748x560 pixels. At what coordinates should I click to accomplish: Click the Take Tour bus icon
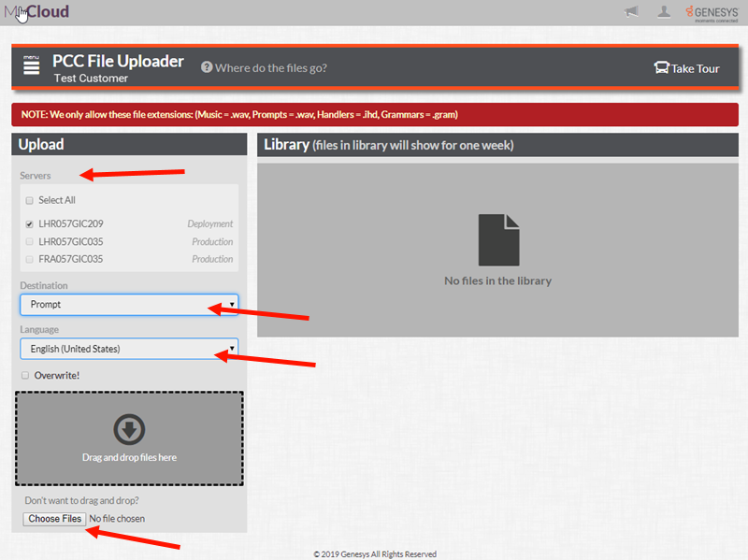[x=661, y=68]
